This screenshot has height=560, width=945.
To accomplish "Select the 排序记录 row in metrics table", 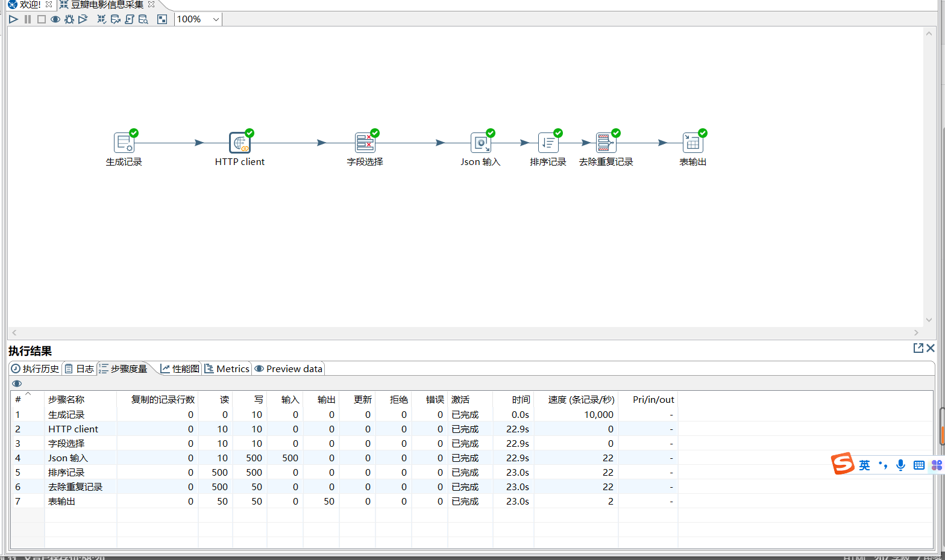I will tap(344, 472).
